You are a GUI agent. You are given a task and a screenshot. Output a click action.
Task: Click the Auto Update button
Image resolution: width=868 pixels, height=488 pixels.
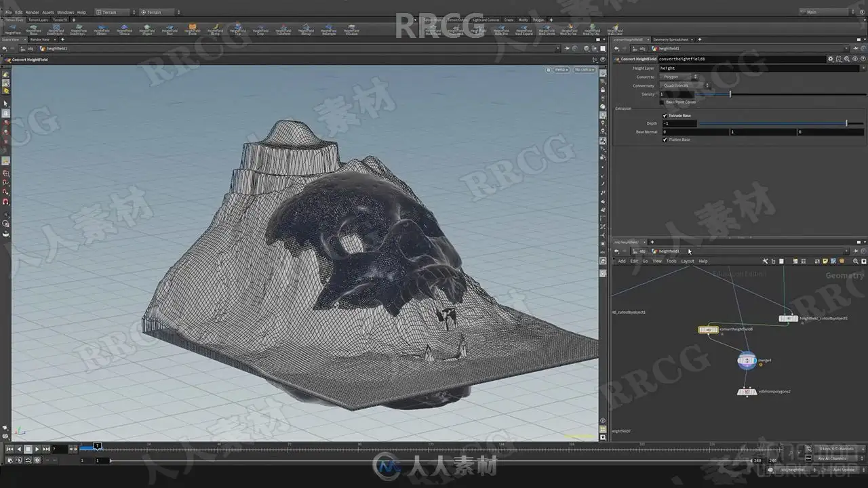pyautogui.click(x=844, y=470)
